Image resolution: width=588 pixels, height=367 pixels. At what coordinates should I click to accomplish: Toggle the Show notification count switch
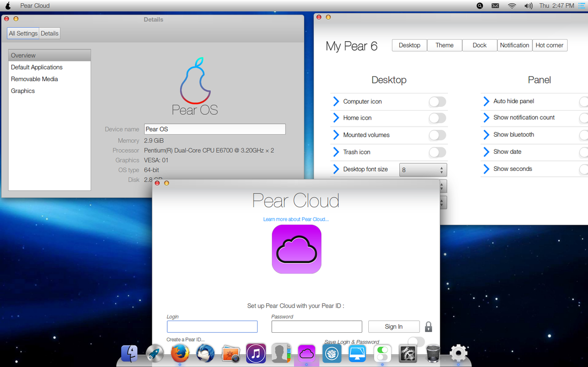click(584, 118)
